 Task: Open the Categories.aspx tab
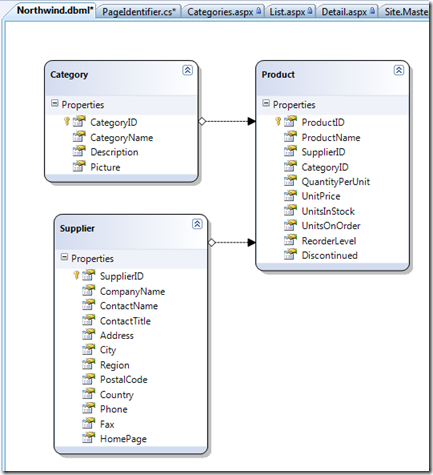click(x=224, y=12)
